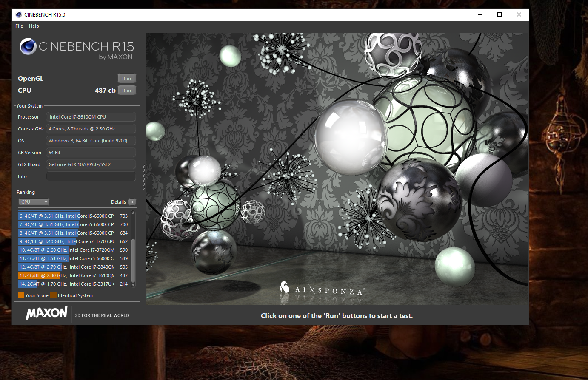Image resolution: width=588 pixels, height=380 pixels.
Task: Select your score row 13 i7-3610QM
Action: pyautogui.click(x=74, y=275)
